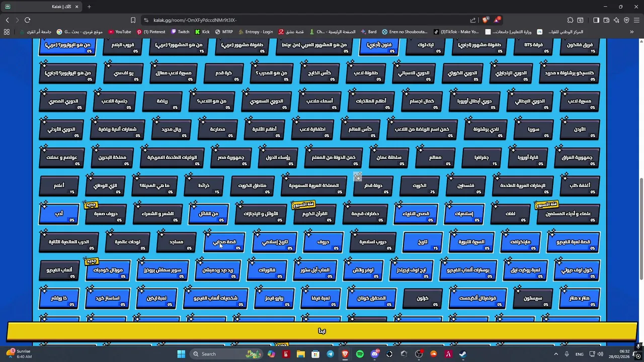Open the Pinterest bookmark
Viewport: 644px width, 362px height.
pos(151,32)
